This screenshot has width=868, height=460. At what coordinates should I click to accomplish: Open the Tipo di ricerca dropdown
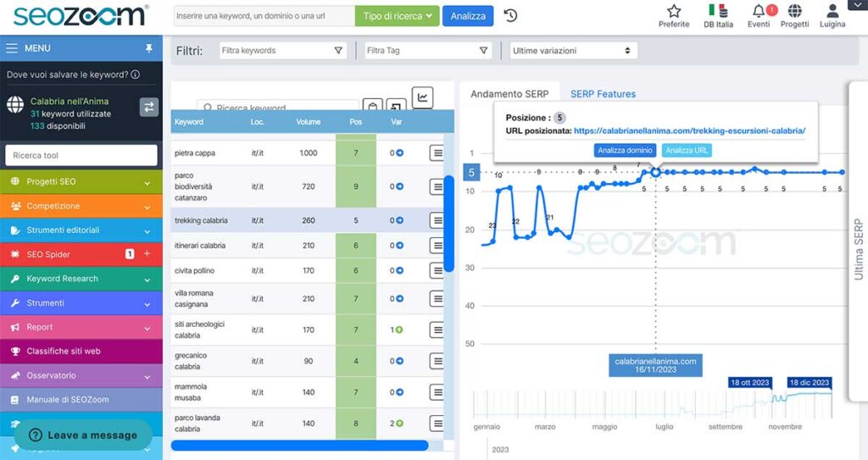pos(397,16)
